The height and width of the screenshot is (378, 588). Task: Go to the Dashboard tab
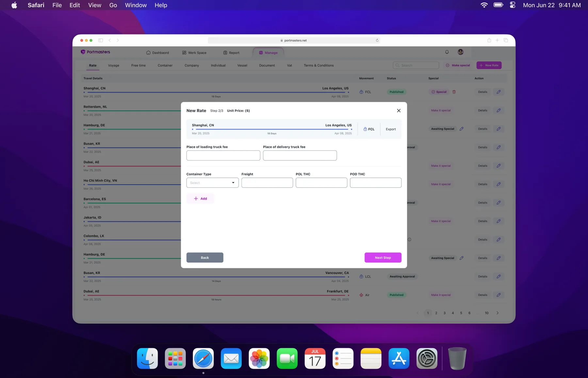coord(157,53)
